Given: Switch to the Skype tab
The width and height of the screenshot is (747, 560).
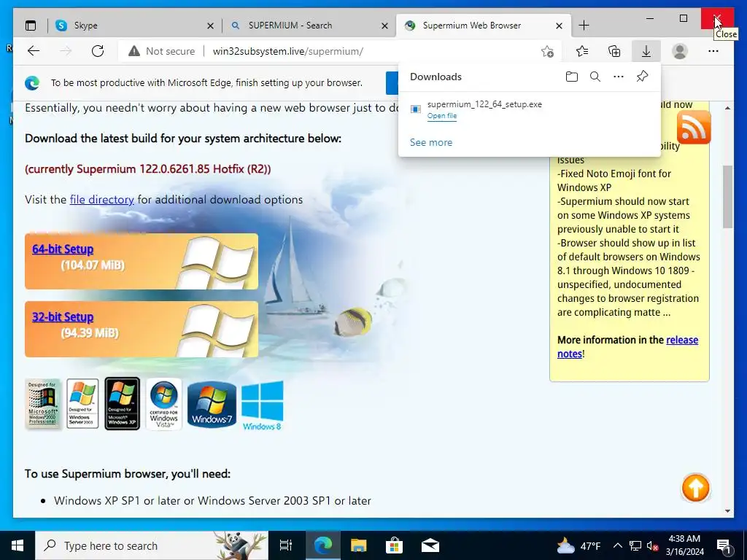Looking at the screenshot, I should pos(135,26).
